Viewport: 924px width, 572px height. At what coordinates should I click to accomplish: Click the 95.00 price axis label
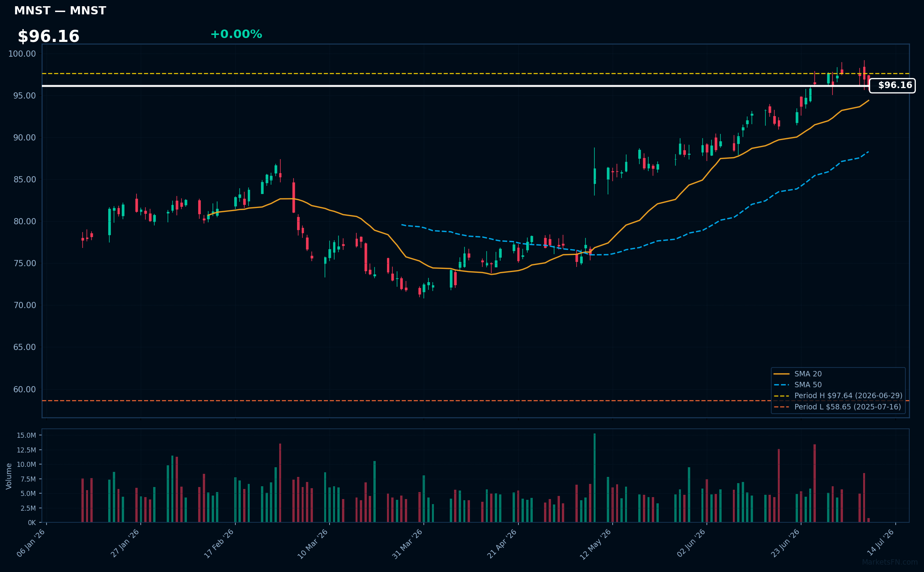click(24, 95)
